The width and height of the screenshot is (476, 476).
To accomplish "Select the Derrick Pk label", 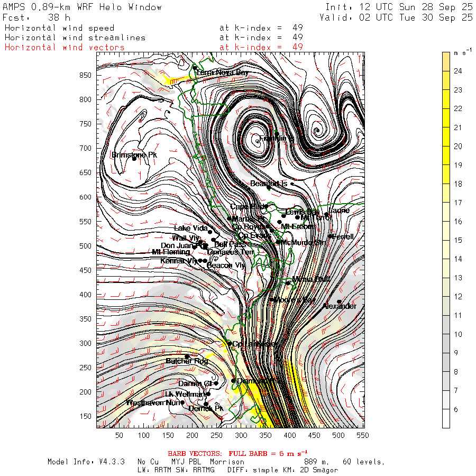I will pos(206,408).
